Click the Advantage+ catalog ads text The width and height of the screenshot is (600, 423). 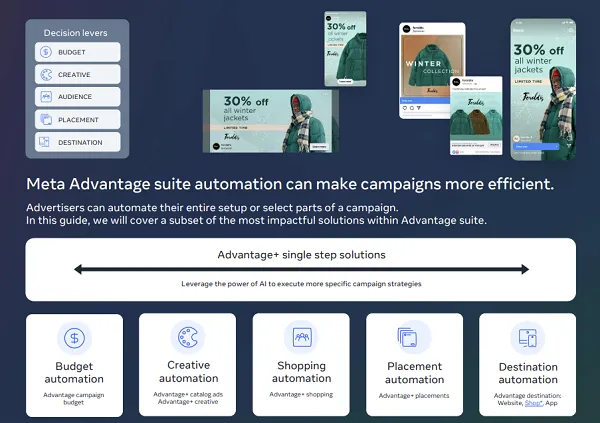coord(188,394)
